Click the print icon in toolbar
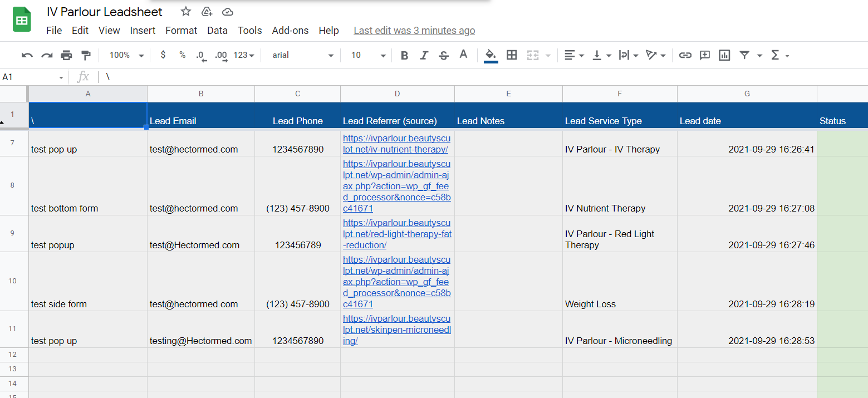Image resolution: width=868 pixels, height=398 pixels. (x=66, y=55)
